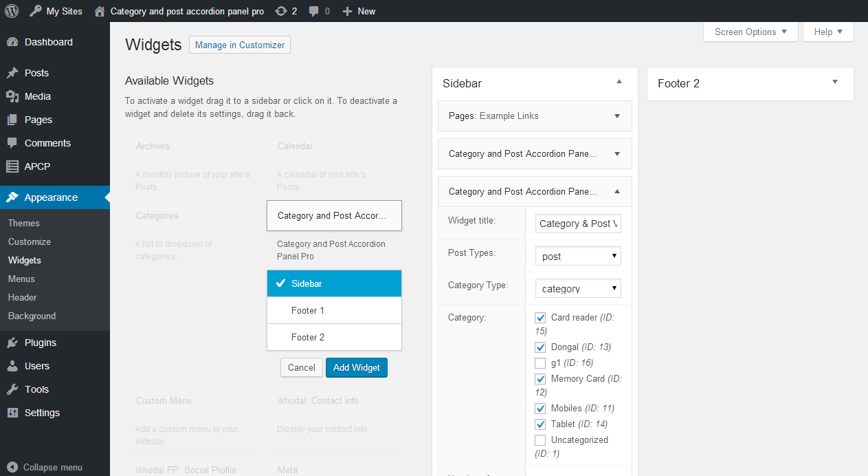The image size is (868, 476).
Task: Click the Settings sliders icon
Action: coord(12,413)
